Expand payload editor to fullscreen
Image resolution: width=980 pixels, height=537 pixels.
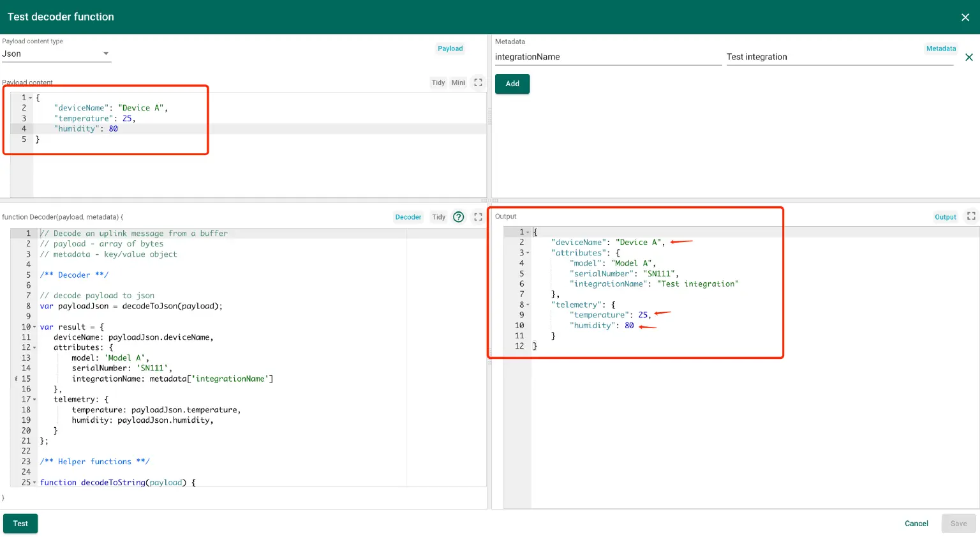click(478, 82)
